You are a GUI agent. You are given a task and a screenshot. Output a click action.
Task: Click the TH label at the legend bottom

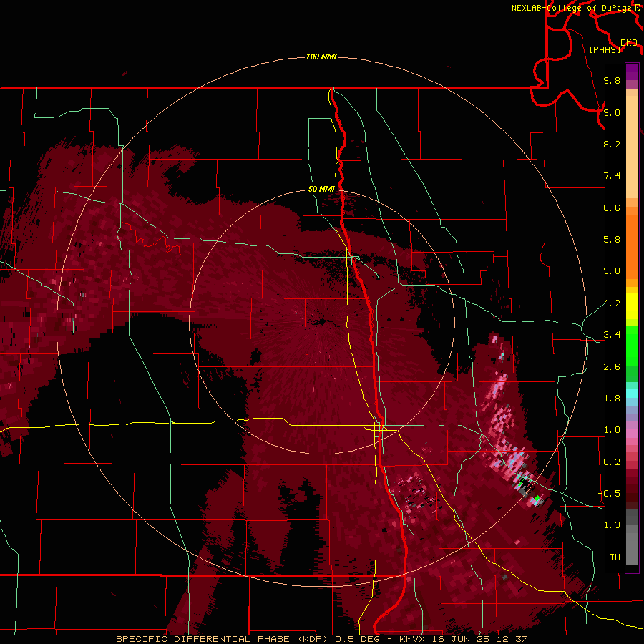[615, 557]
